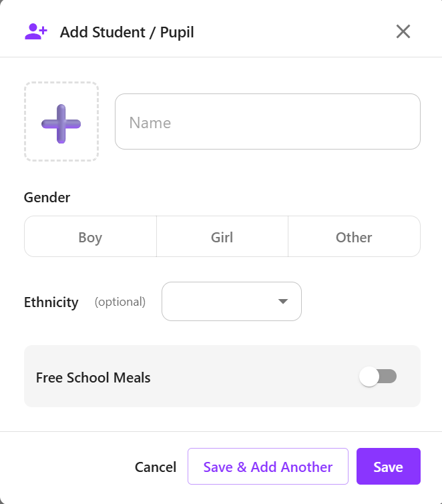Click the "(optional)" hint text
This screenshot has height=504, width=442.
click(120, 302)
